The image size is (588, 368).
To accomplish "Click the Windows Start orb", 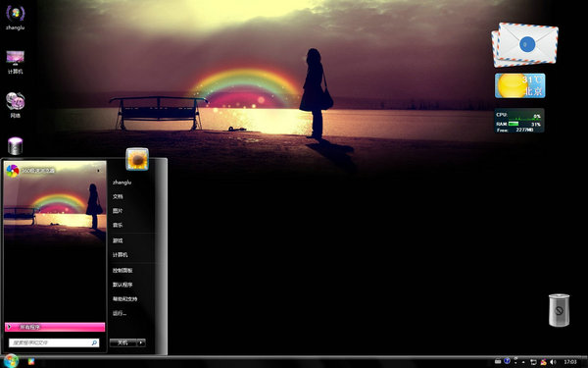I will click(x=11, y=361).
